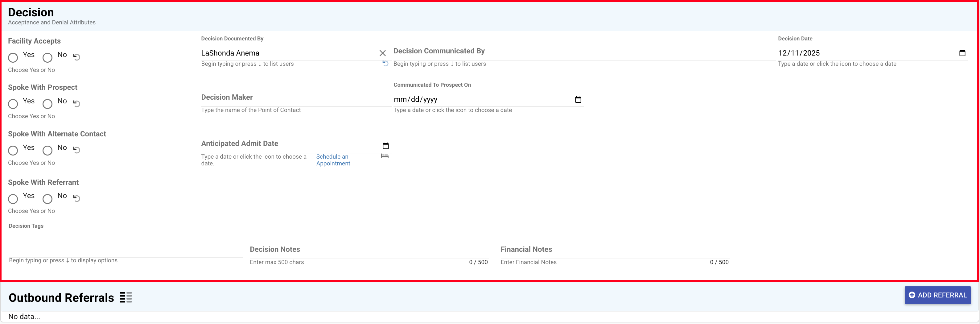Screen dimensions: 980x324
Task: Open the Outbound Referrals list view icon
Action: [x=126, y=297]
